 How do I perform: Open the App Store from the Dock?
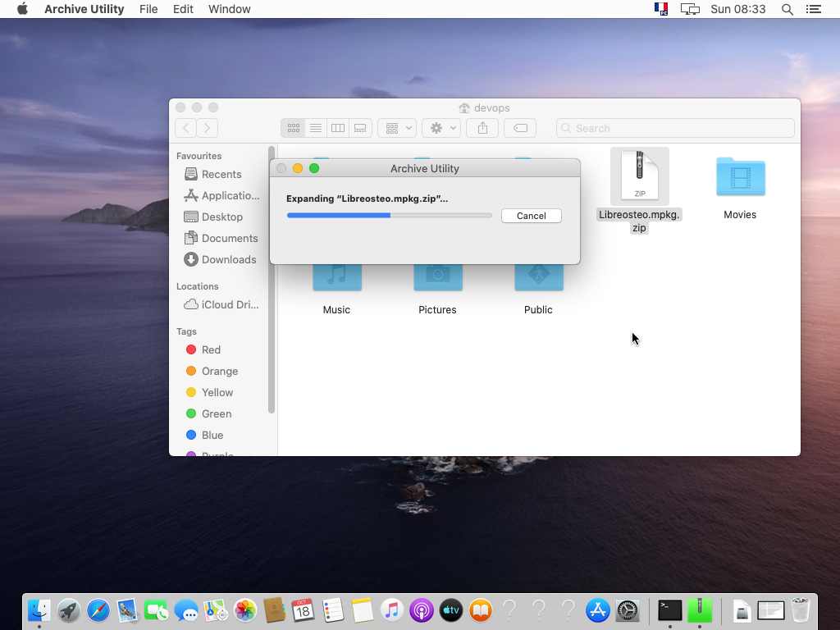click(597, 610)
